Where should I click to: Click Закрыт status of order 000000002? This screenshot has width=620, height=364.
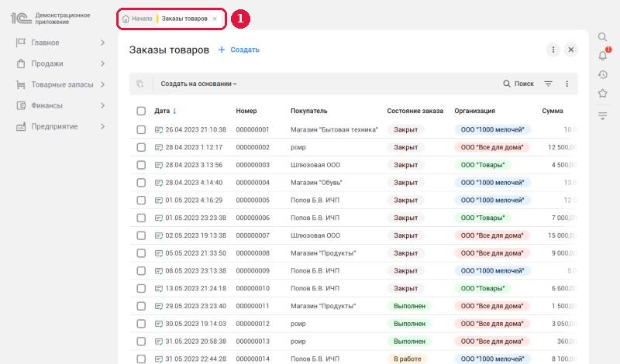[405, 147]
